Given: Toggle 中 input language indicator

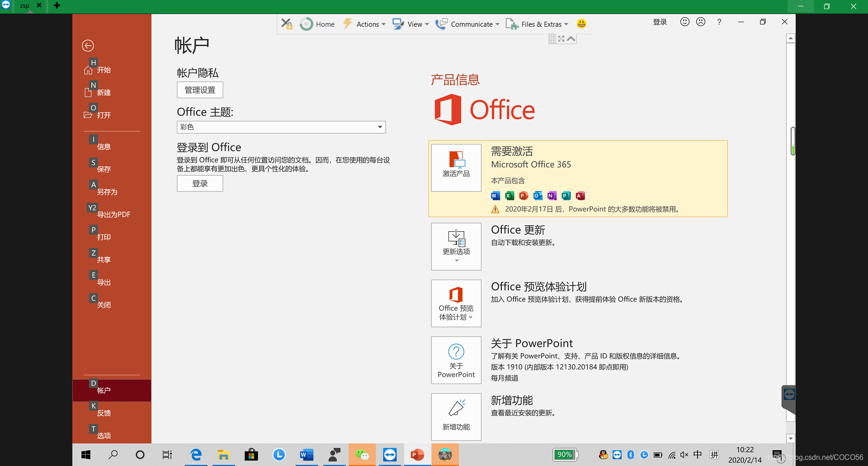Looking at the screenshot, I should (x=698, y=455).
